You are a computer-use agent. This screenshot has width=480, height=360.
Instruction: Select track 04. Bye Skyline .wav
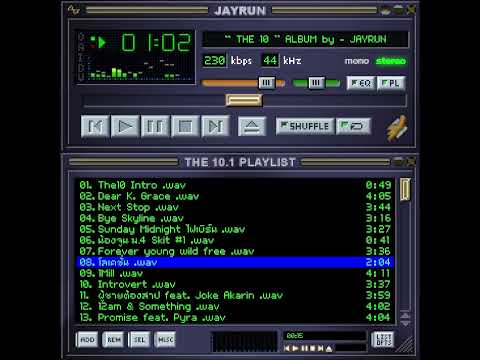(x=235, y=218)
